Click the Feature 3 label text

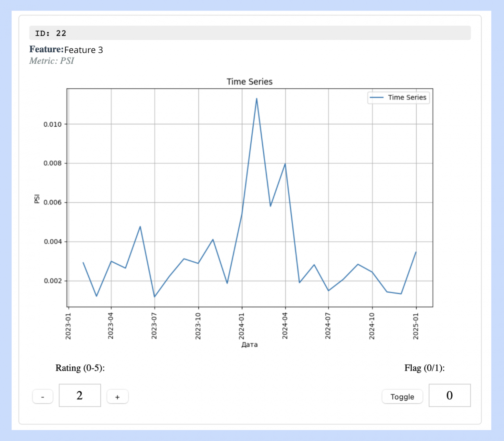pos(83,50)
